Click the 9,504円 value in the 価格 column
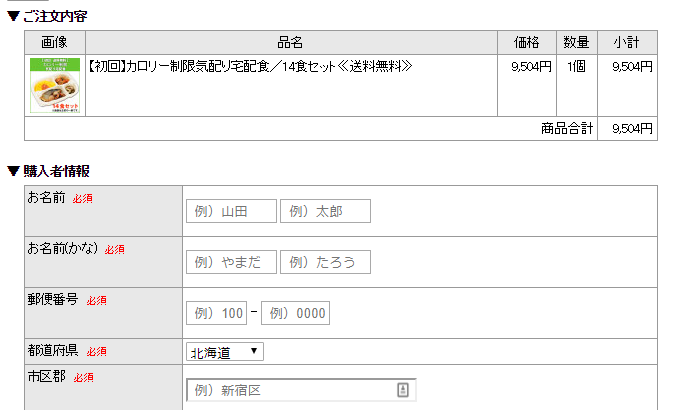The width and height of the screenshot is (674, 410). [x=531, y=67]
